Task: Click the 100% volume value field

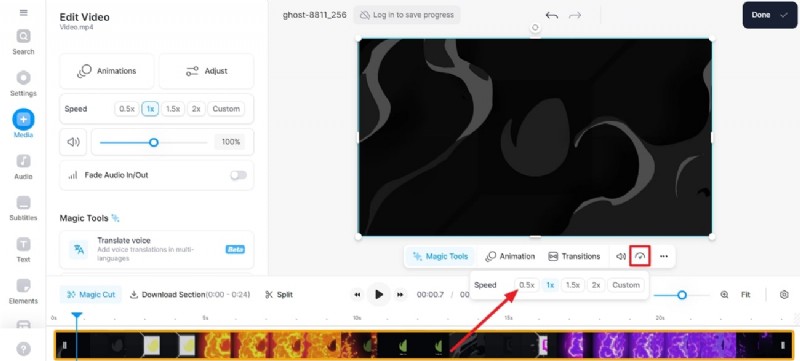Action: (x=231, y=142)
